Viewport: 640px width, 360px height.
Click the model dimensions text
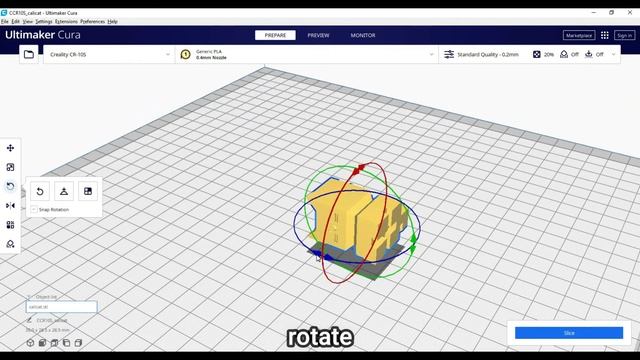click(48, 330)
